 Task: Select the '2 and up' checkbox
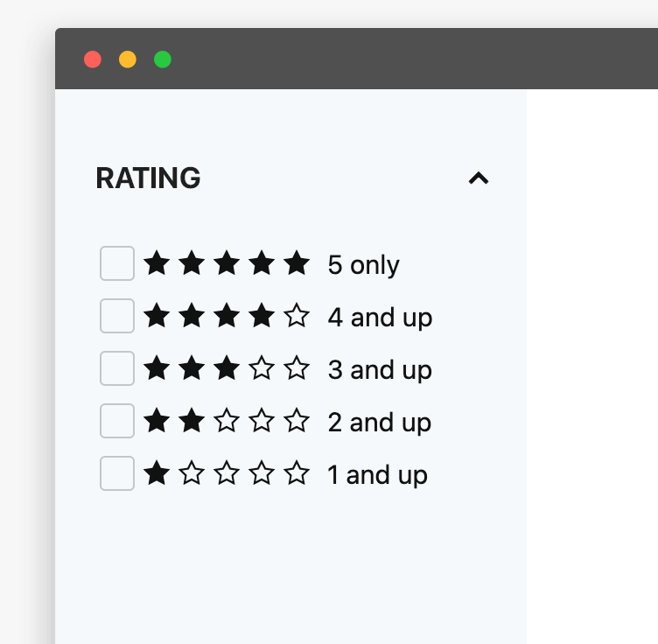coord(117,421)
